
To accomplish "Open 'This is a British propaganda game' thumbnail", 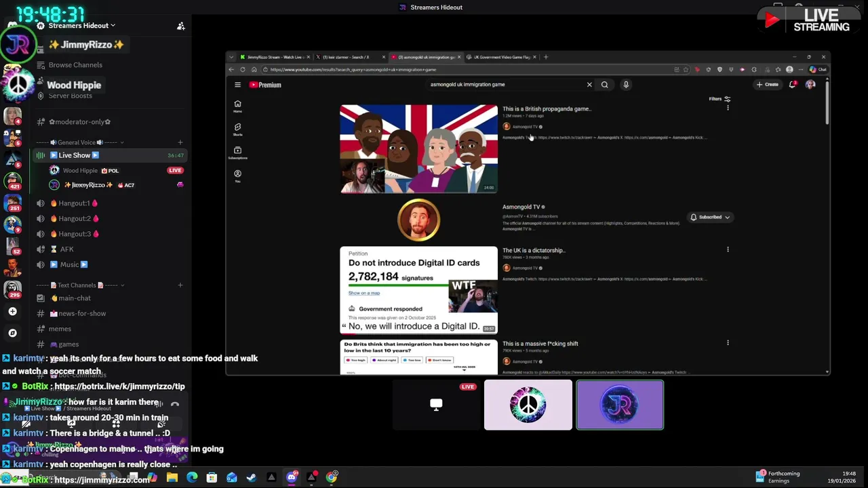I will coord(418,149).
